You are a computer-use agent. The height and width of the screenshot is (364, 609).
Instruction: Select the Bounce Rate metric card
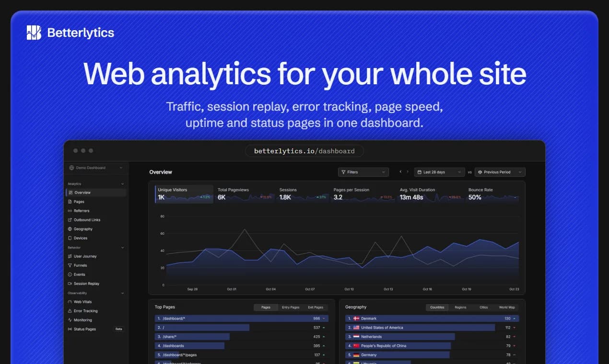pos(493,194)
